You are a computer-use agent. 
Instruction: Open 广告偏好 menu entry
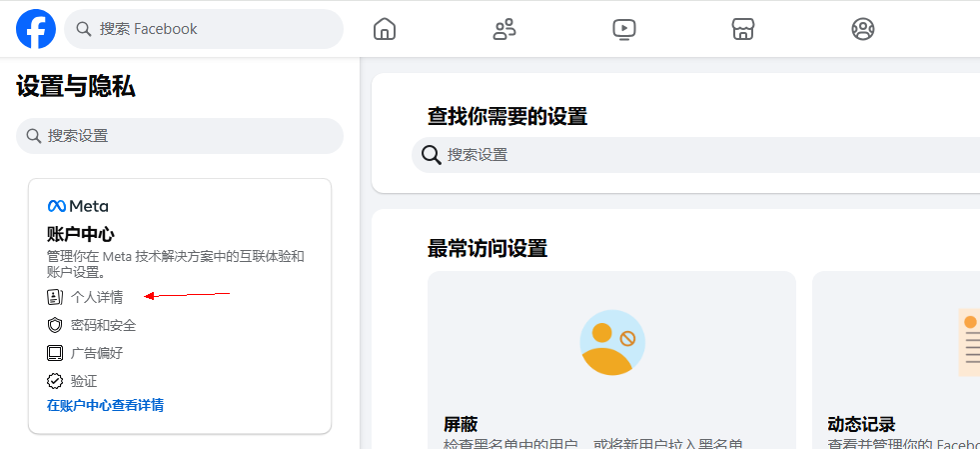point(97,353)
